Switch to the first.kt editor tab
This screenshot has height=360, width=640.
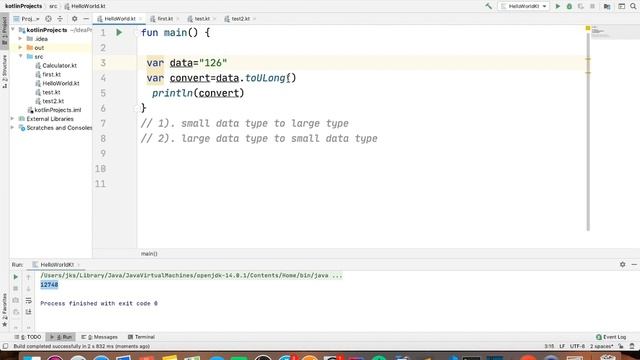click(x=164, y=19)
